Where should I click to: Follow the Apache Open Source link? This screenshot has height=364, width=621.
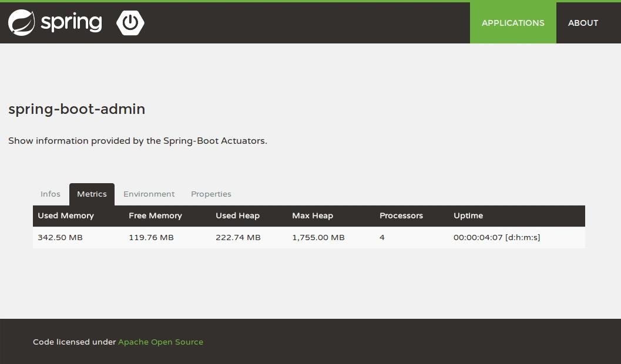click(160, 342)
